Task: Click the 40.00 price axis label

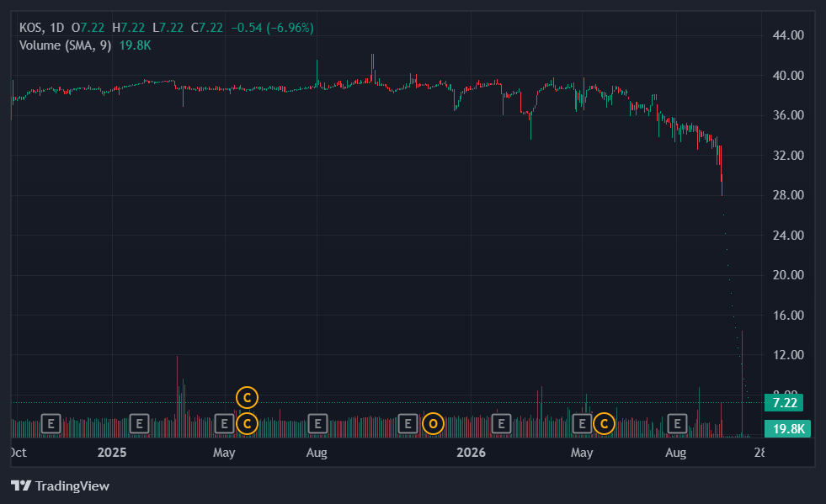Action: (x=788, y=76)
